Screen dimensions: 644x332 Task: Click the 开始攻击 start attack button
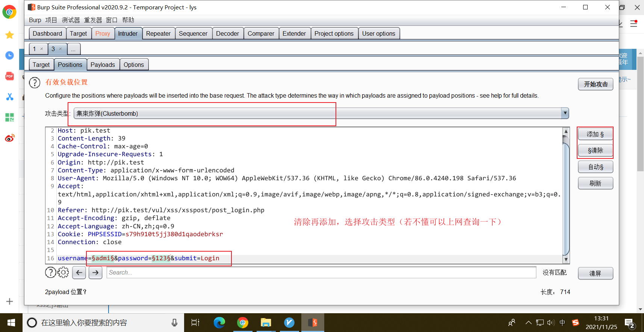coord(596,84)
